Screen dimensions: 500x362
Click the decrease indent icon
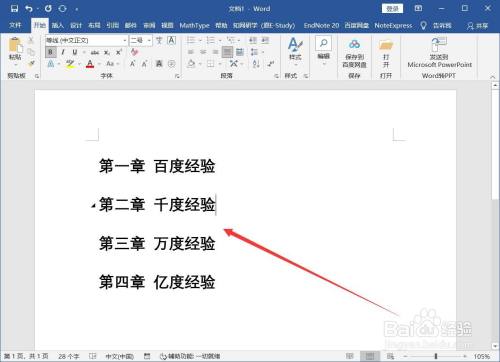[x=253, y=41]
